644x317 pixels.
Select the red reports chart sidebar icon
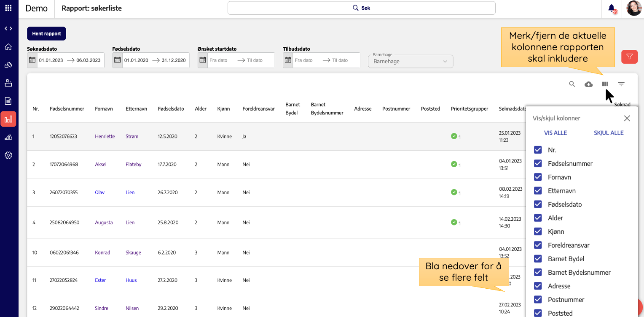8,119
